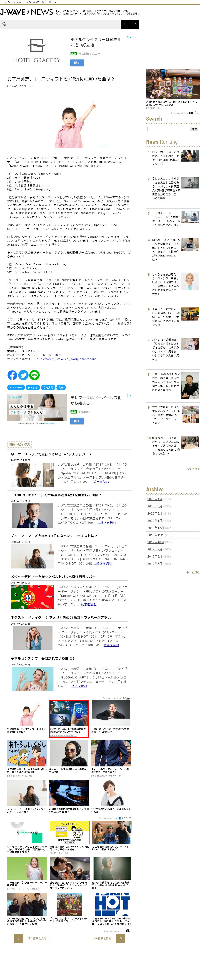Click the J-WAVE NEWS logo
This screenshot has width=200, height=980.
(x=27, y=12)
